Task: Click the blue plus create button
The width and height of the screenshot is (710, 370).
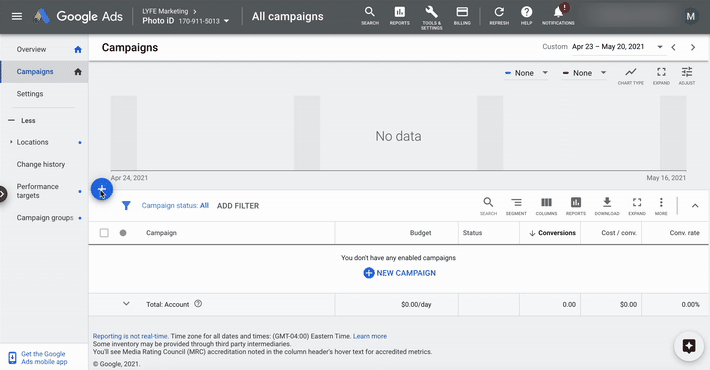Action: pyautogui.click(x=102, y=189)
